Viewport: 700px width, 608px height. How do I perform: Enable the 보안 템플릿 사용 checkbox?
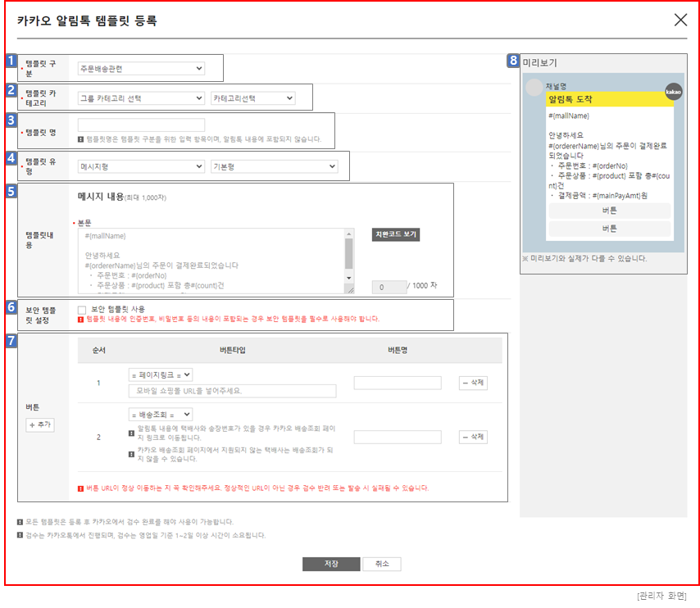tap(82, 310)
